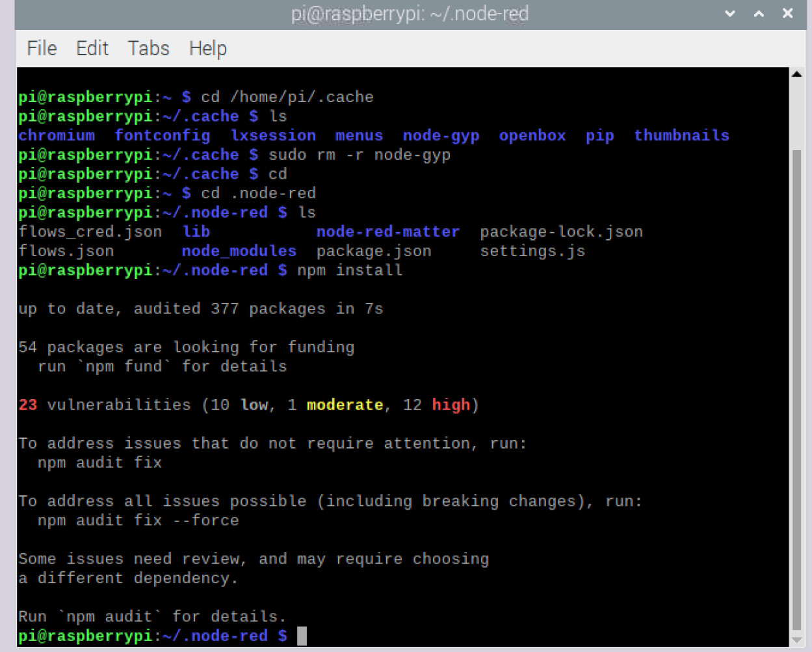
Task: Click the red word high in vulnerabilities
Action: point(451,405)
